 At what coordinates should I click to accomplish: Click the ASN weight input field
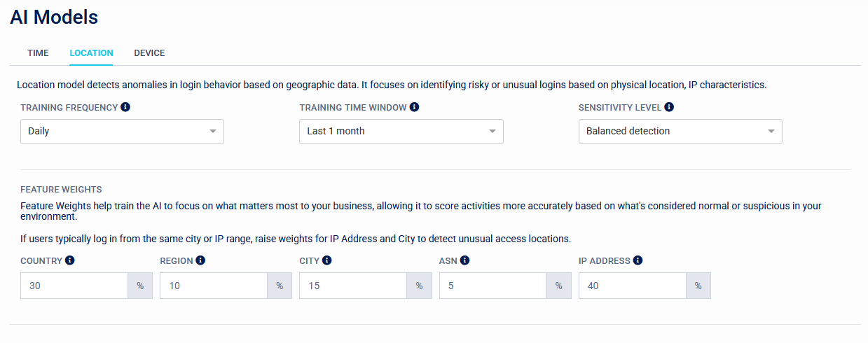tap(492, 286)
